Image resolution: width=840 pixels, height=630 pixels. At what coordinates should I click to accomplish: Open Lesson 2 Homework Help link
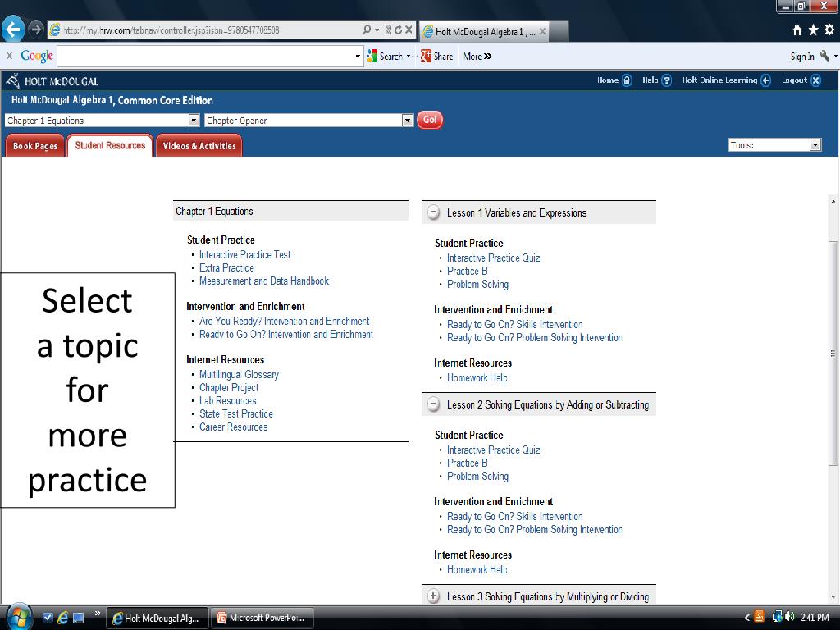[477, 569]
